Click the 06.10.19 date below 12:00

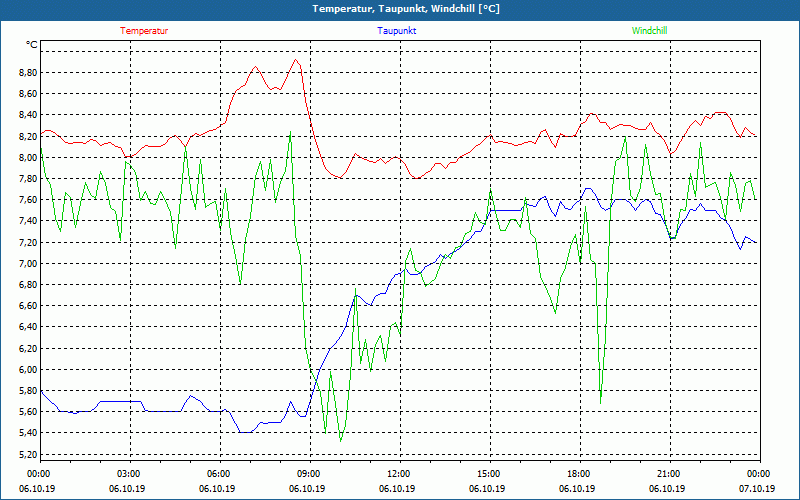click(x=397, y=488)
